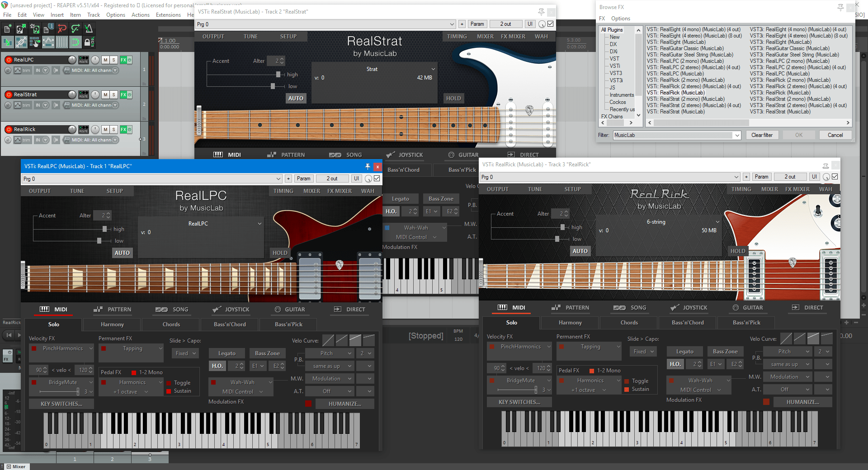
Task: Toggle the snap toolbar icon
Action: [x=75, y=42]
